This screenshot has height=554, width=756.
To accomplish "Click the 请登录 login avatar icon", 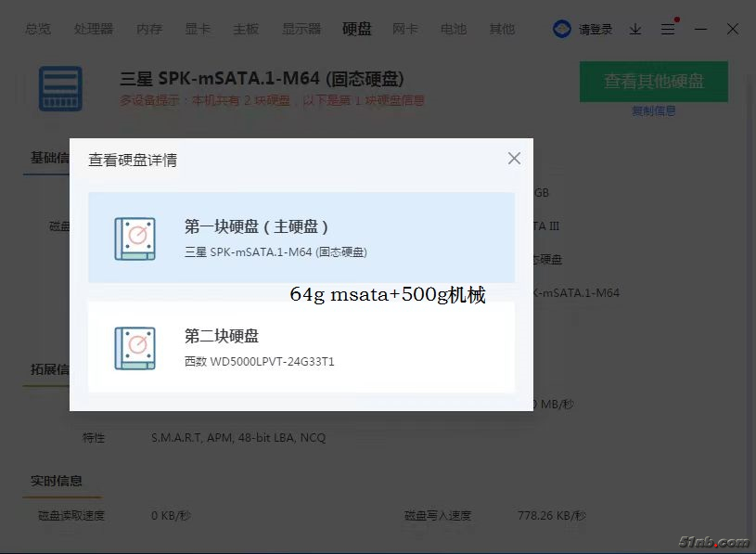I will click(x=562, y=29).
